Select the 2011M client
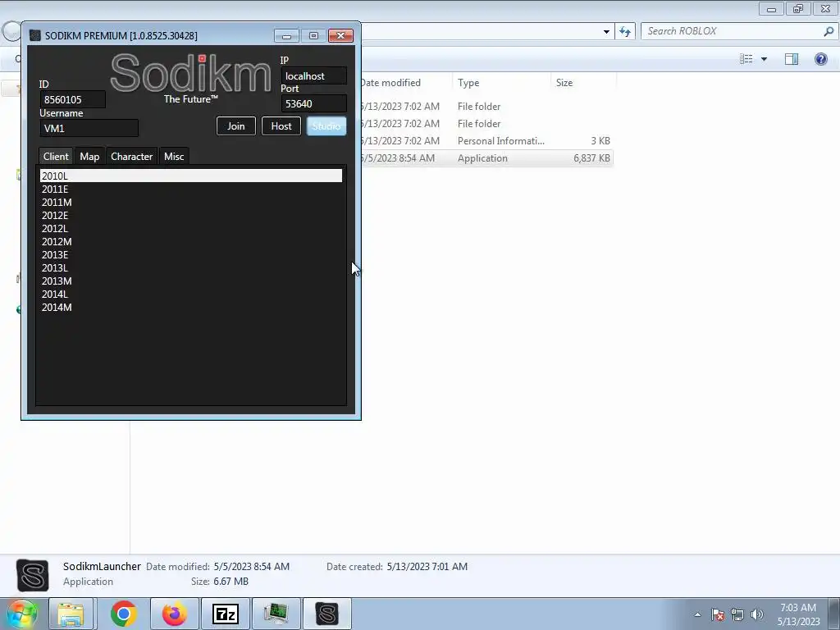Image resolution: width=840 pixels, height=630 pixels. 190,202
